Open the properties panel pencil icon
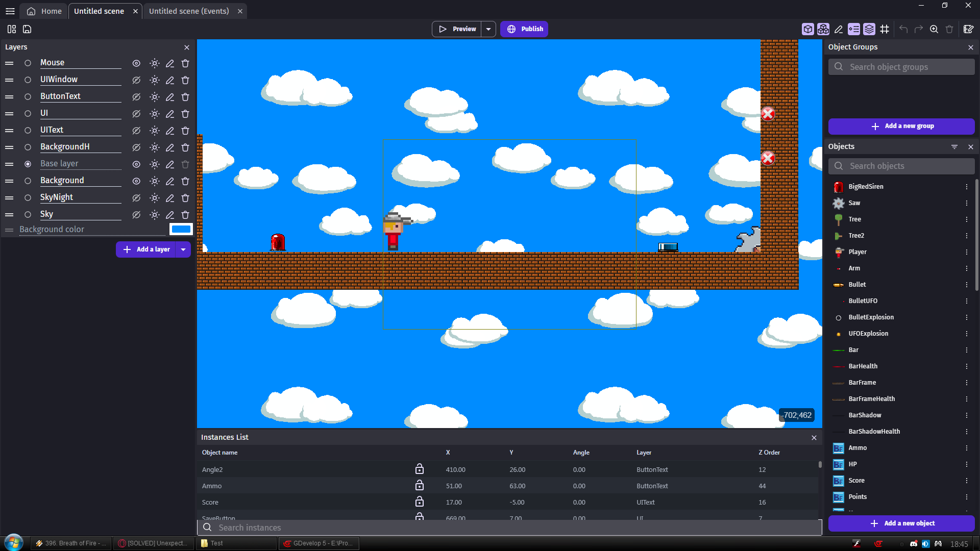This screenshot has width=980, height=551. tap(838, 29)
